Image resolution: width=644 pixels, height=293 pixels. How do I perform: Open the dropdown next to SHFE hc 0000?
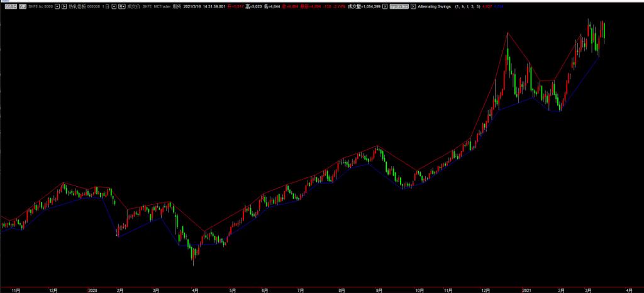click(57, 6)
